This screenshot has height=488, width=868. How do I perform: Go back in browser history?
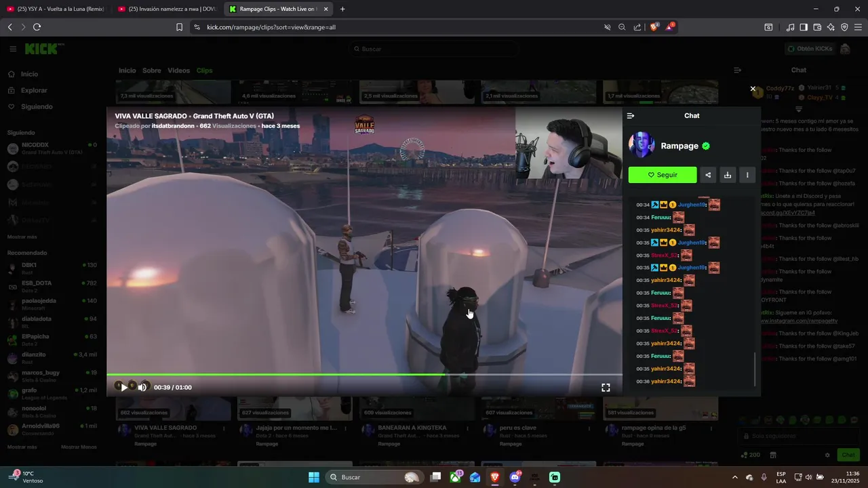click(9, 27)
